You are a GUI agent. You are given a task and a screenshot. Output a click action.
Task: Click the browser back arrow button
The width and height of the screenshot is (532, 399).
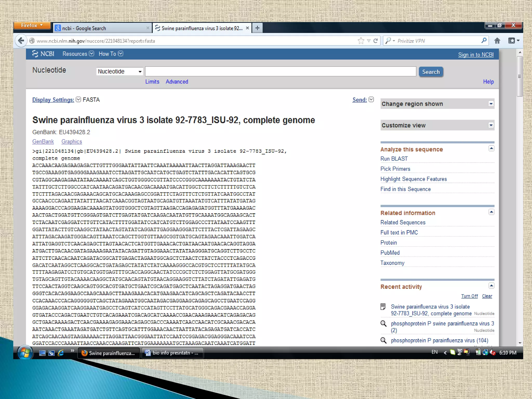tap(21, 41)
